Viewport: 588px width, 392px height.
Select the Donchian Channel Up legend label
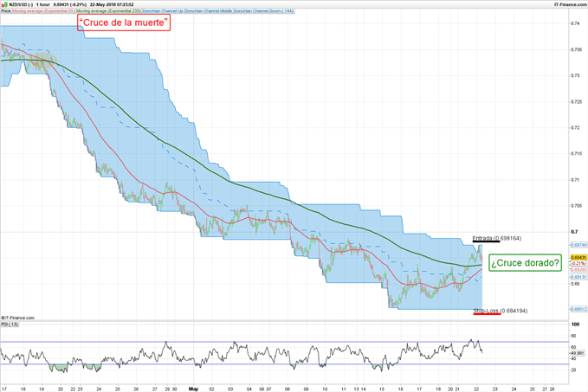coord(163,11)
